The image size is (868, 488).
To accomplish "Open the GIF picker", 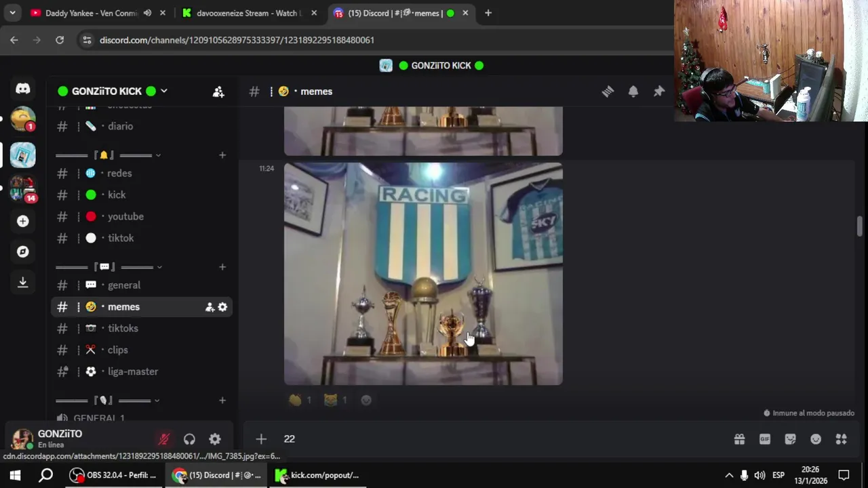I will [x=765, y=439].
